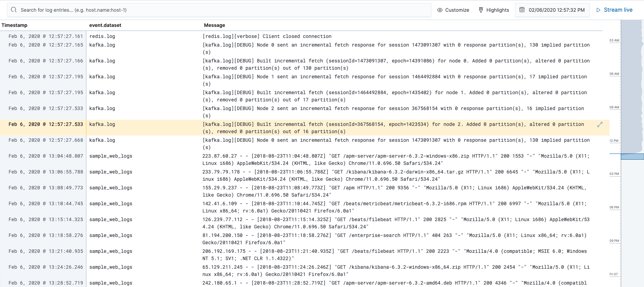The width and height of the screenshot is (644, 287).
Task: Select the Node 1 fetch response message
Action: coord(394,80)
